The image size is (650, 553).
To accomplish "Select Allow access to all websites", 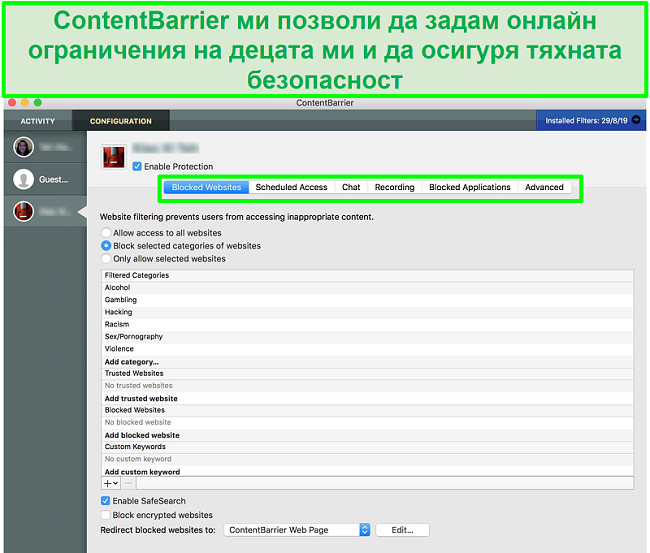I will (106, 233).
